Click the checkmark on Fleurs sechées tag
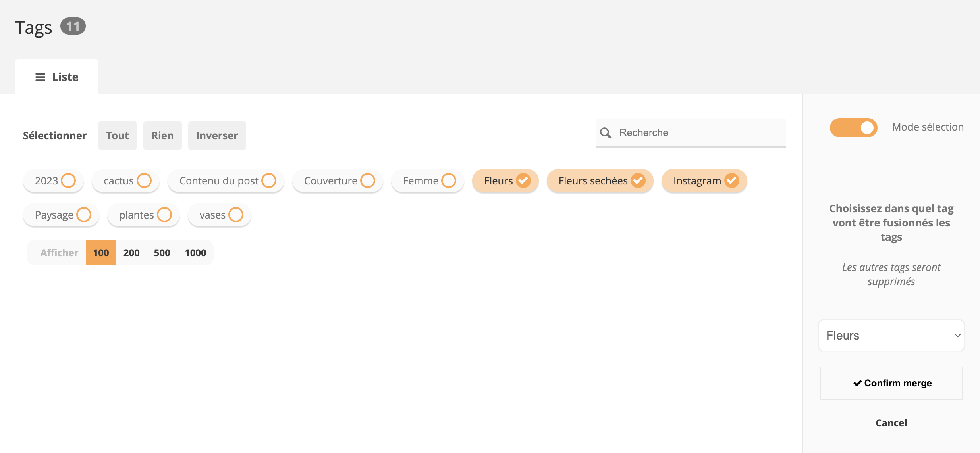This screenshot has height=453, width=980. pos(638,180)
